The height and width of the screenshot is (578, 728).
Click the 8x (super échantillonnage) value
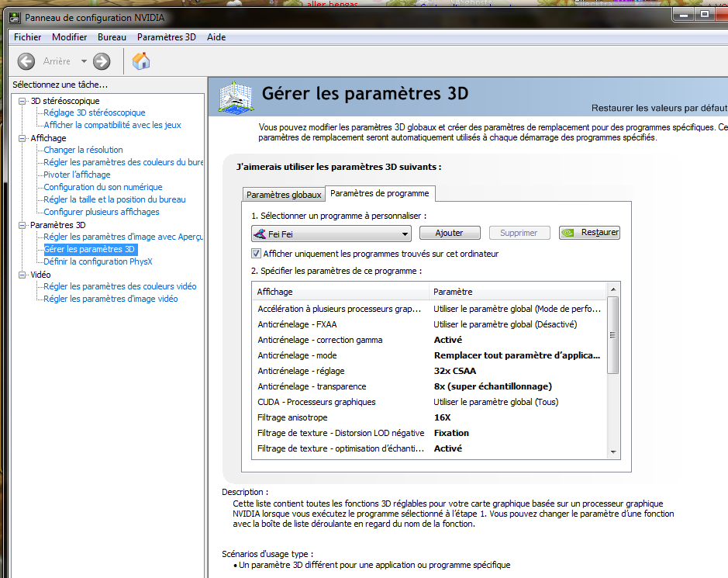492,386
